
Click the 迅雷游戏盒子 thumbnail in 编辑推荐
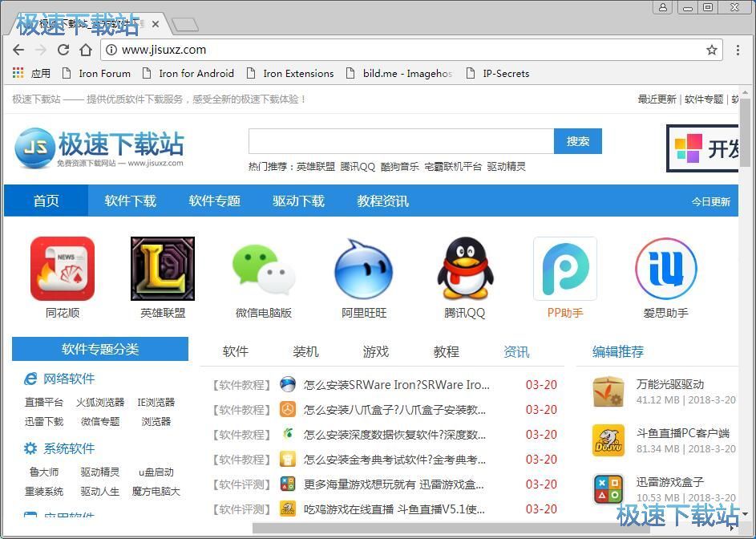(x=608, y=488)
